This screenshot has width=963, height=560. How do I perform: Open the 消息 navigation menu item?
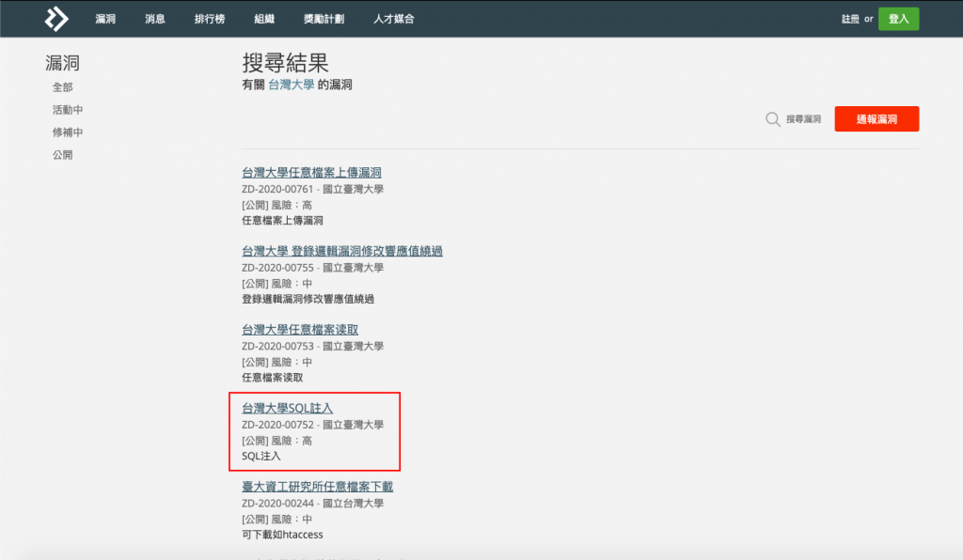point(155,19)
